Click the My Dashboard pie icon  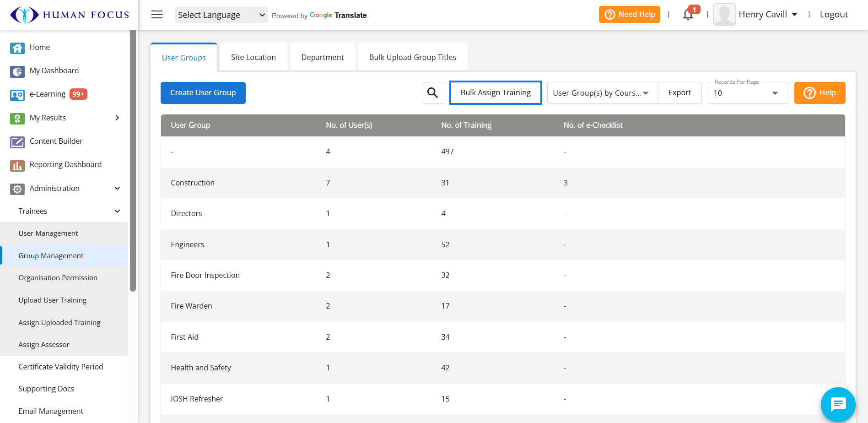17,71
